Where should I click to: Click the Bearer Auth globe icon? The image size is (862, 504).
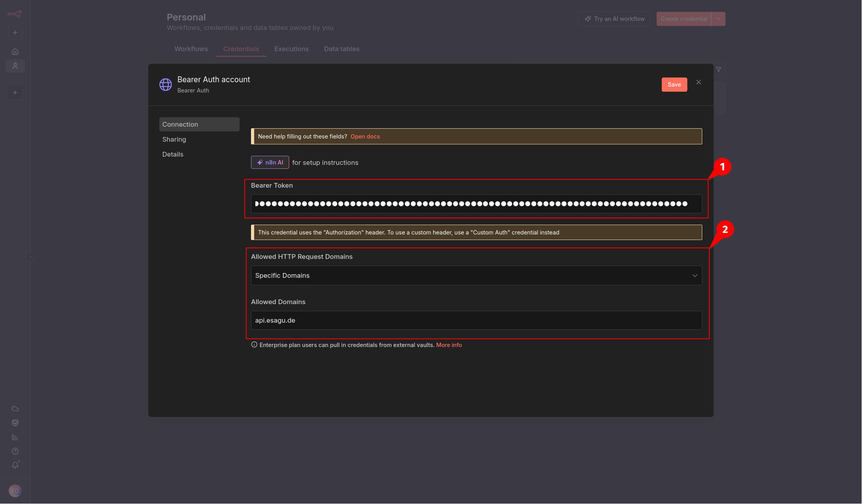pos(166,85)
